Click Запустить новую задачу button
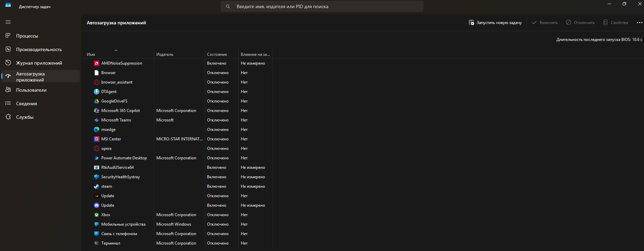Viewport: 644px width, 251px height. tap(495, 23)
